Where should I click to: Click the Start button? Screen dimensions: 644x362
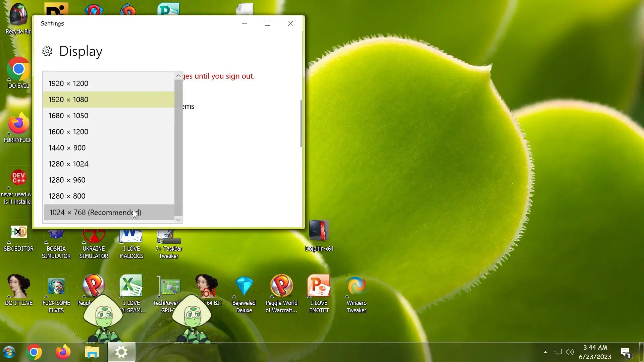tap(9, 352)
